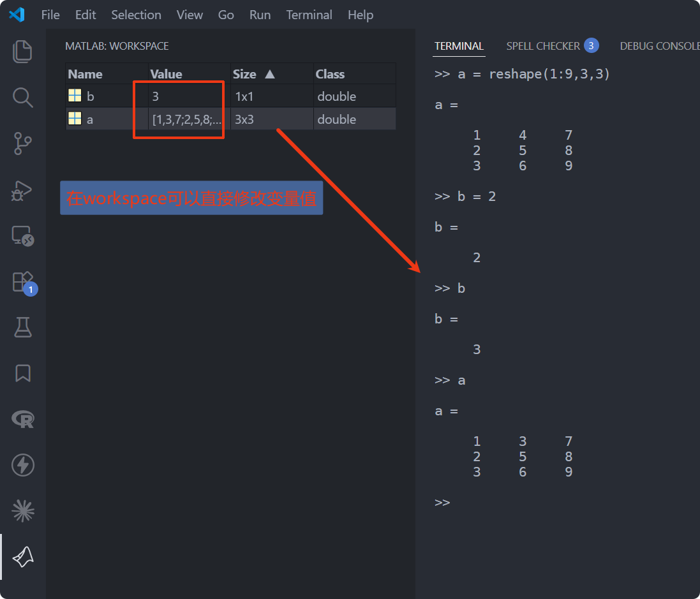The width and height of the screenshot is (700, 599).
Task: Open the Go menu
Action: pyautogui.click(x=226, y=15)
